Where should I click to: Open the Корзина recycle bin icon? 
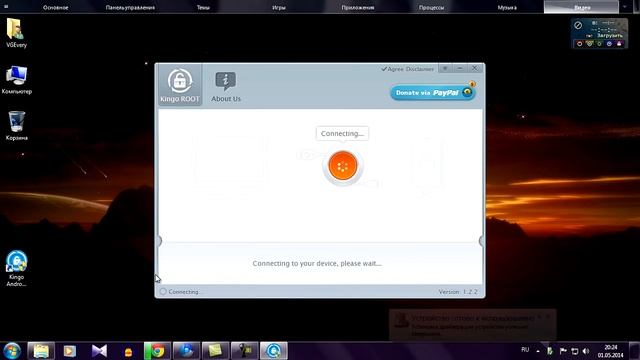tap(16, 126)
